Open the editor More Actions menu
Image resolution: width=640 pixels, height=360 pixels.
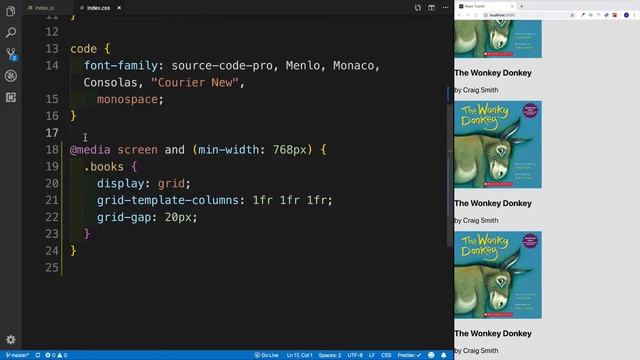point(445,8)
